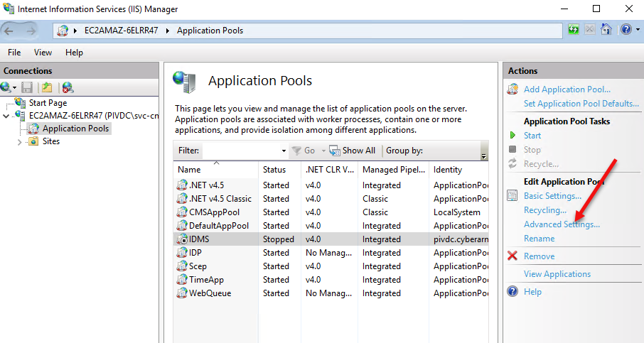Select the .NET v4.5 Classic pool icon
Screen dimensions: 644x343
pyautogui.click(x=182, y=199)
